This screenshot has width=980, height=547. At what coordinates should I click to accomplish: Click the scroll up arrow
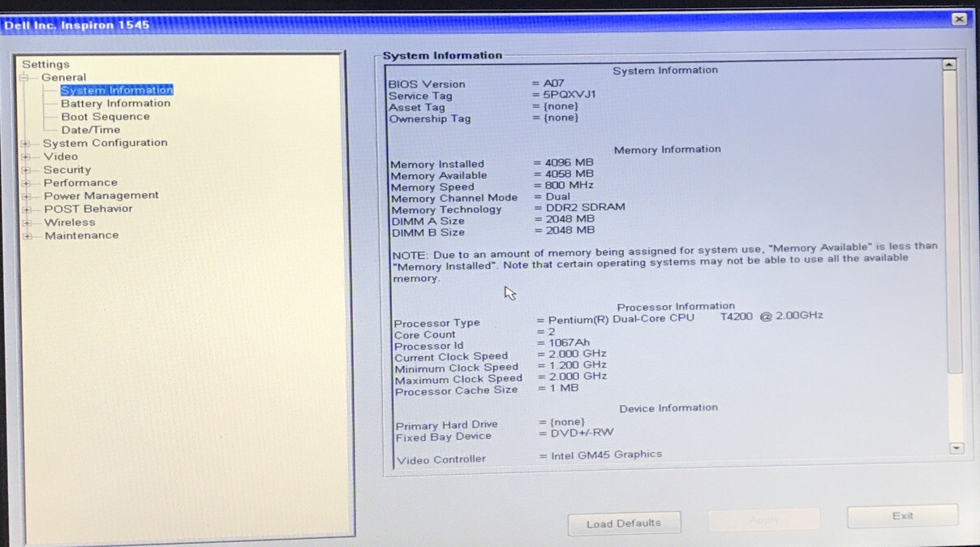[x=949, y=64]
